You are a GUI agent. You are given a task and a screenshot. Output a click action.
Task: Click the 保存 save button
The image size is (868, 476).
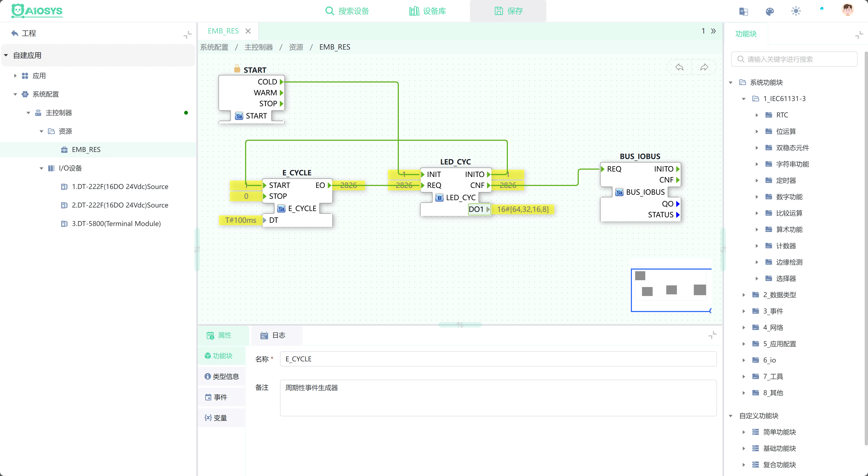tap(508, 11)
